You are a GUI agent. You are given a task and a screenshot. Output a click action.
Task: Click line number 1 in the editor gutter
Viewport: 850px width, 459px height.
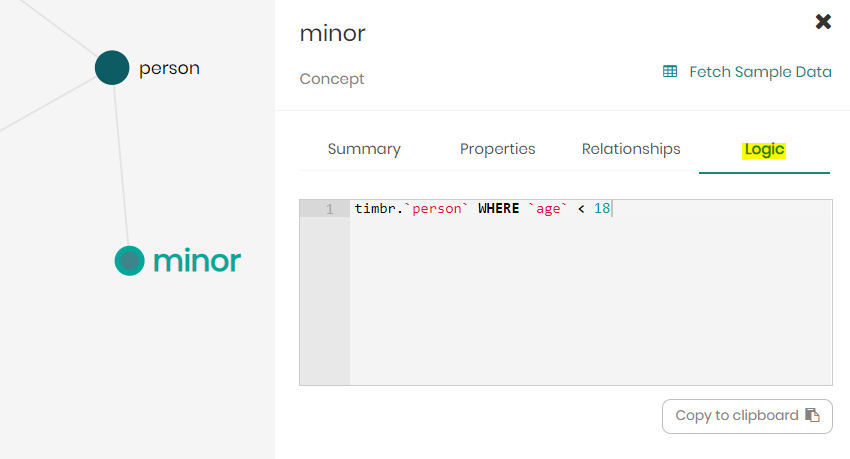[329, 209]
